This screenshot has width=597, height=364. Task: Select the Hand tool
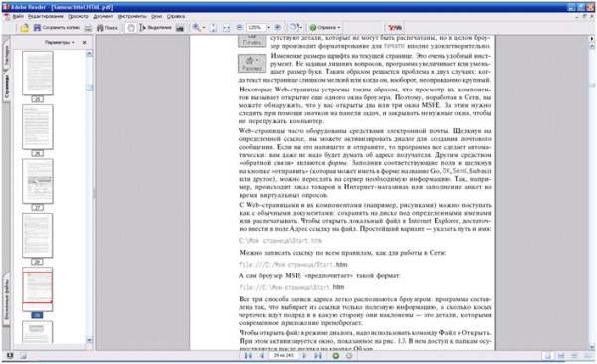coord(130,28)
